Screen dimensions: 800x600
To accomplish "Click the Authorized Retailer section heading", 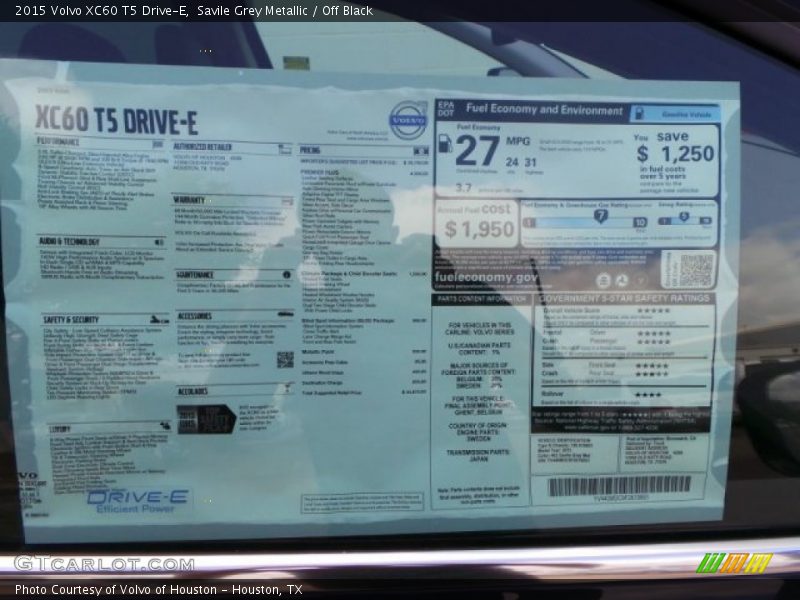I will [203, 147].
